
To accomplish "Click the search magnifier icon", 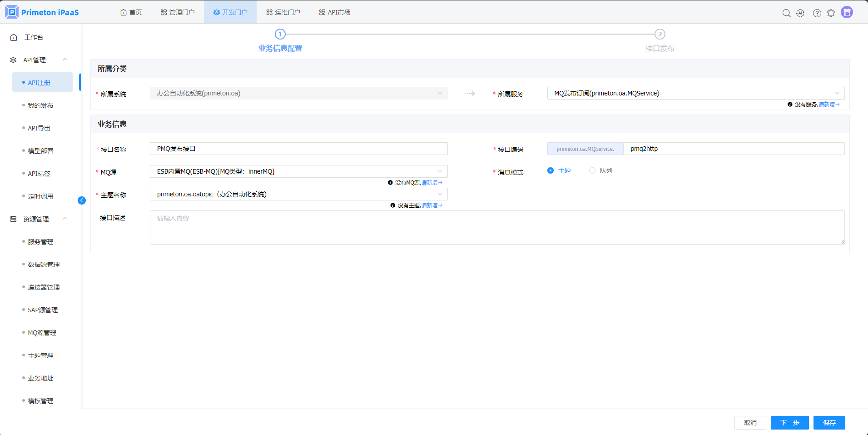I will [x=786, y=13].
